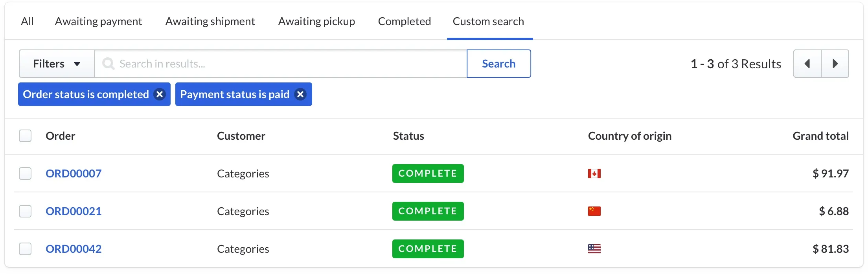868x274 pixels.
Task: Go to the previous results page
Action: click(x=807, y=64)
